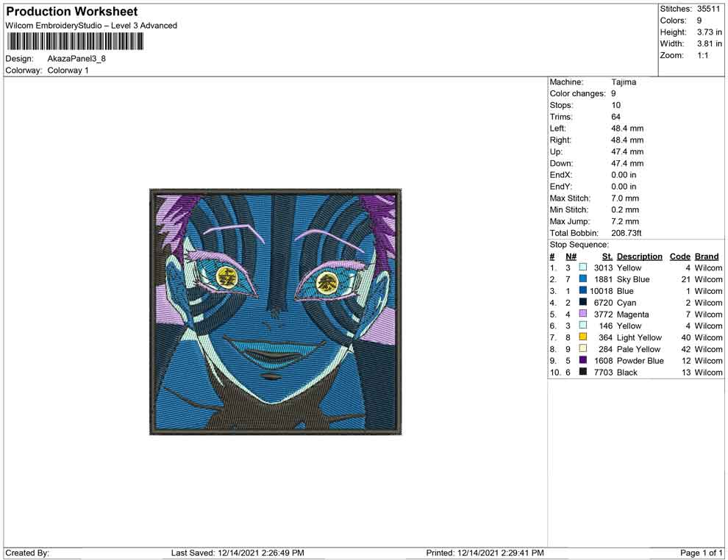
Task: Click the barcode under the worksheet title
Action: coord(75,42)
